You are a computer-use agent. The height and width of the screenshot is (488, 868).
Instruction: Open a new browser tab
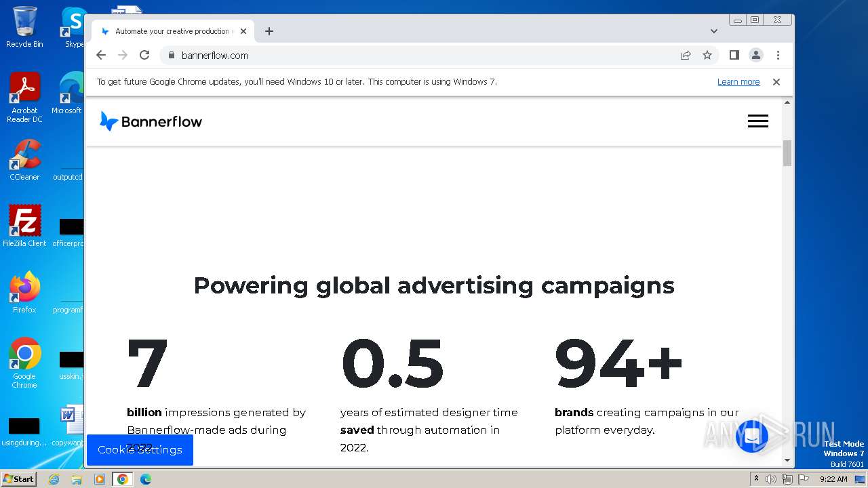[x=269, y=31]
